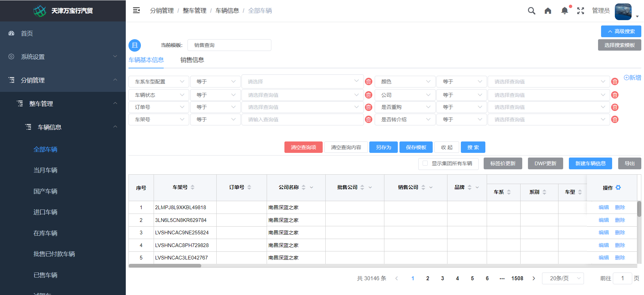644x295 pixels.
Task: Delete the 是否转介绍 query row
Action: 615,119
